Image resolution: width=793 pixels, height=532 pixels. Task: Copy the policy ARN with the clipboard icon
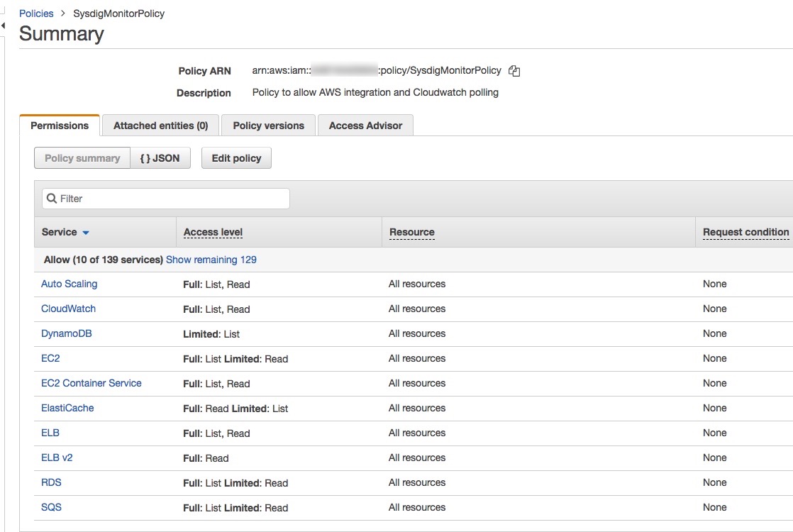click(x=514, y=71)
